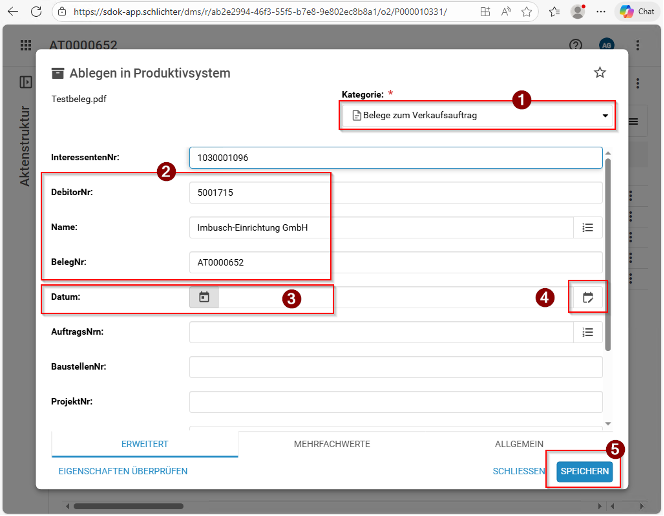Open the list selector icon next to AuftragsNrn
The image size is (664, 516).
[x=588, y=332]
